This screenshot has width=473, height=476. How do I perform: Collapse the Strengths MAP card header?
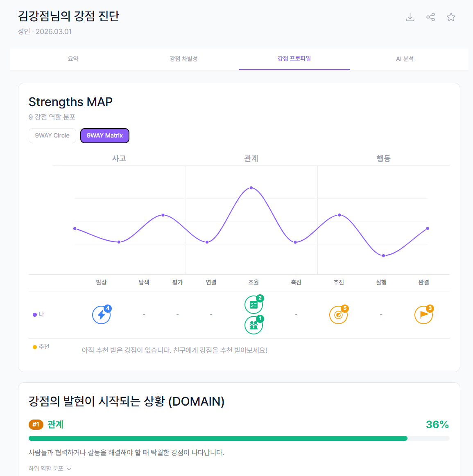(x=70, y=102)
